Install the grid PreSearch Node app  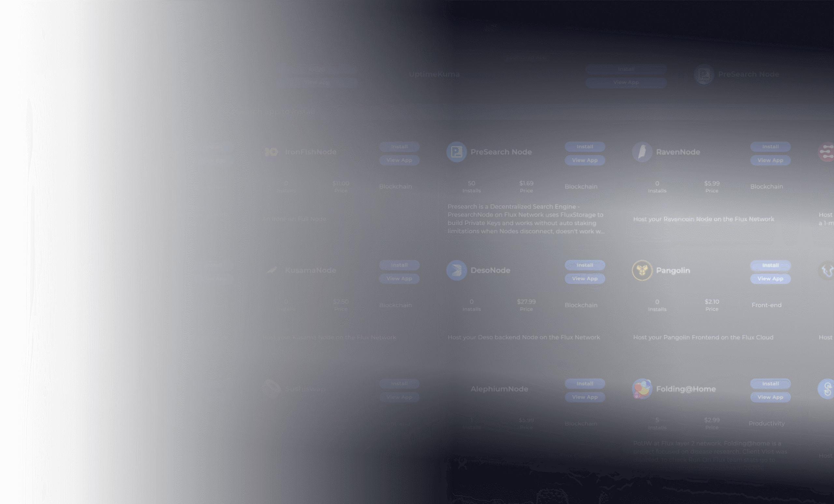[x=584, y=147]
